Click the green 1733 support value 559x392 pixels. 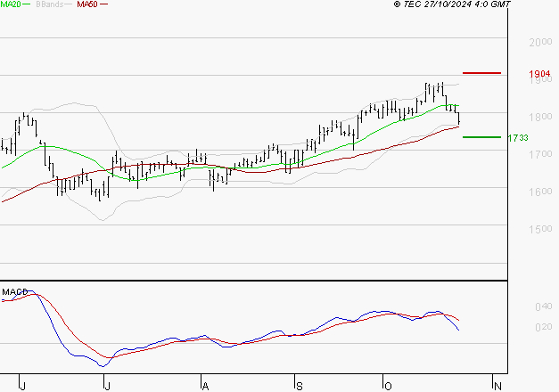tap(518, 138)
